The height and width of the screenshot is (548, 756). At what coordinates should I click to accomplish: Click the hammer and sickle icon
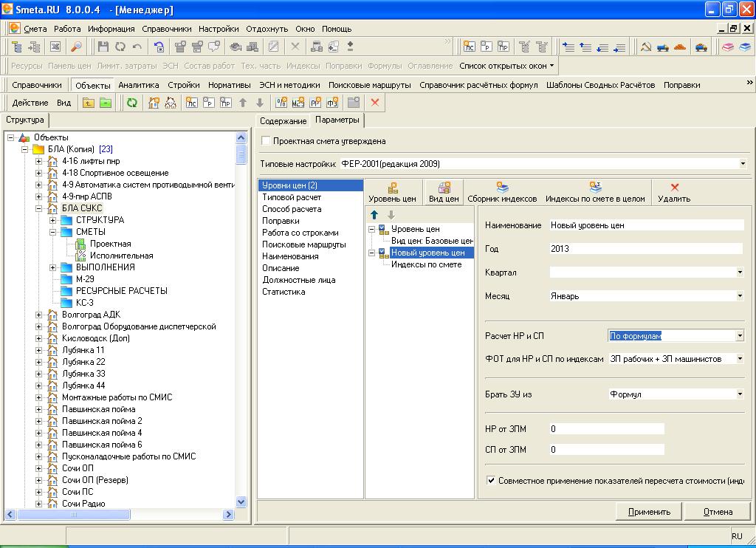[x=645, y=47]
